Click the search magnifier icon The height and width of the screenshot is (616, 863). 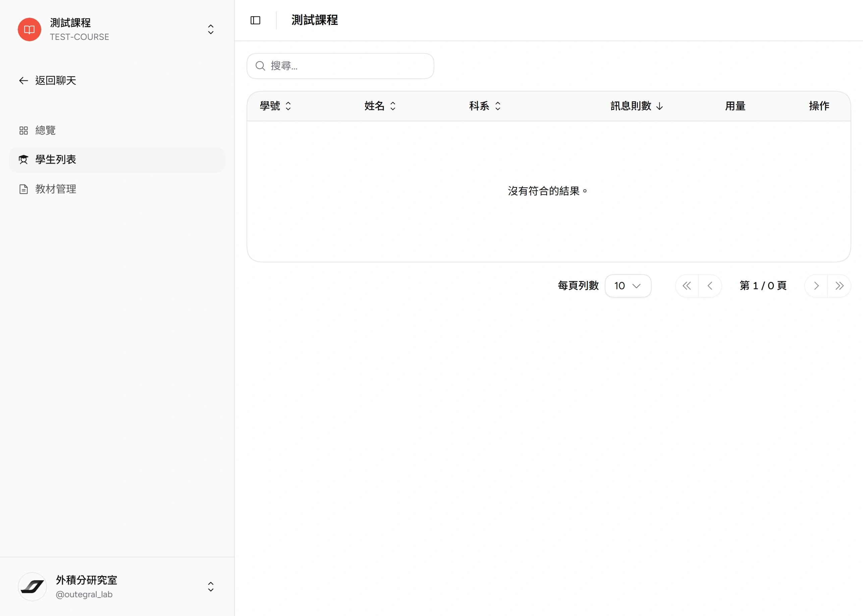coord(260,66)
